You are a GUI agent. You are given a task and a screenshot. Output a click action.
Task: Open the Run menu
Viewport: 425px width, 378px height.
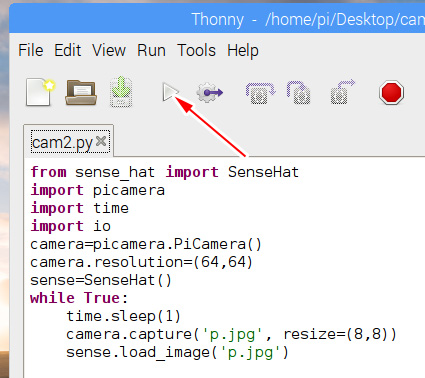click(151, 51)
